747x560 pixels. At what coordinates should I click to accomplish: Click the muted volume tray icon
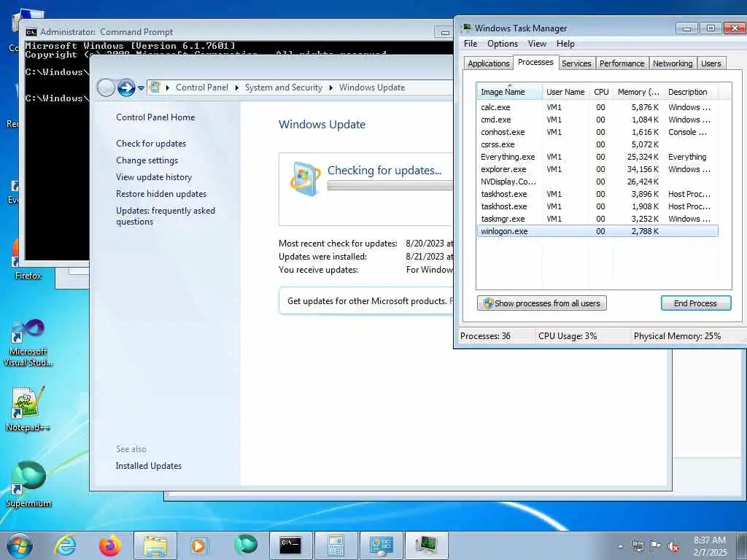point(673,546)
